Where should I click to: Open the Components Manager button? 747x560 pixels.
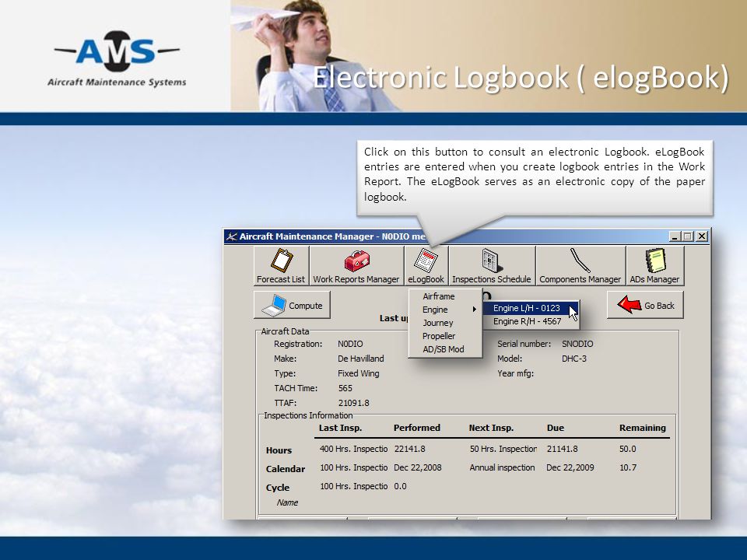pos(580,266)
